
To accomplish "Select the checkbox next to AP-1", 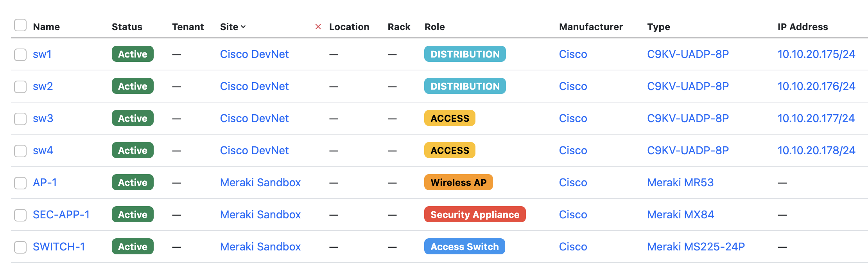I will (x=20, y=183).
